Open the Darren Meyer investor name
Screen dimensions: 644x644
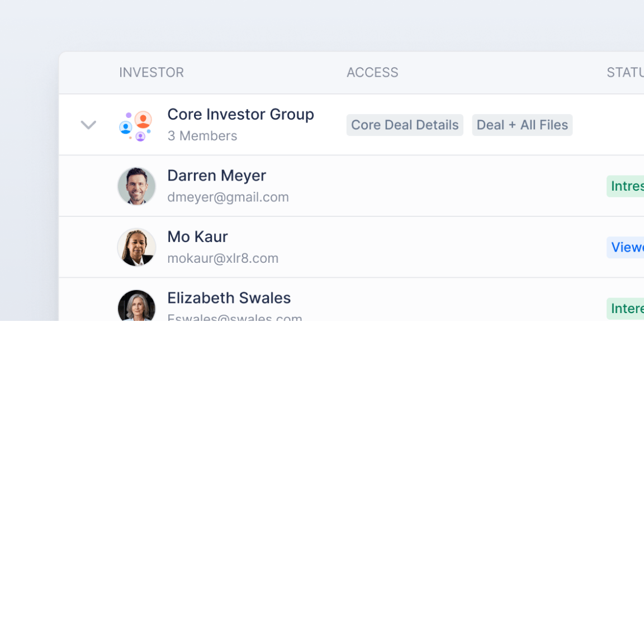click(x=216, y=176)
